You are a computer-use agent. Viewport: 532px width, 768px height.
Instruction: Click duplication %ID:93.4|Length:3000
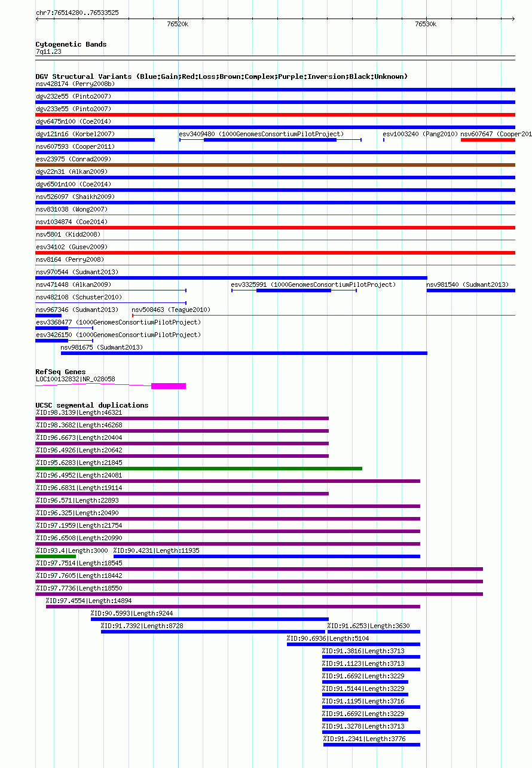72,550
